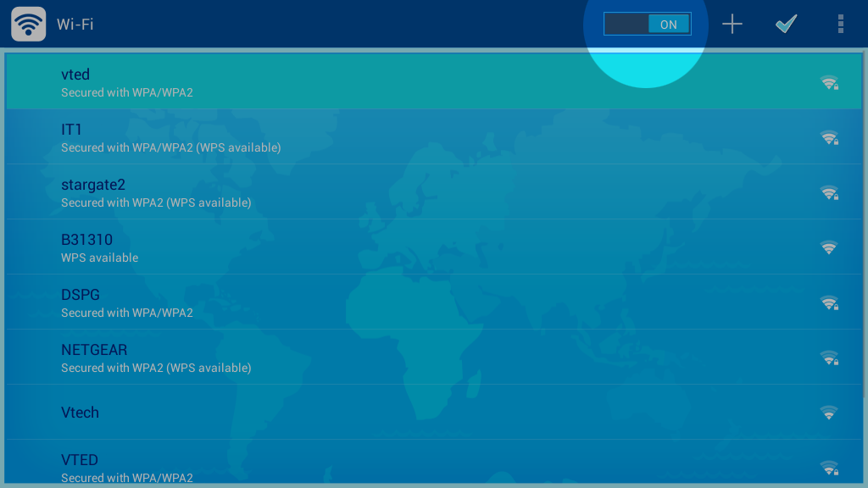
Task: Tap signal icon for vted network
Action: (x=829, y=82)
